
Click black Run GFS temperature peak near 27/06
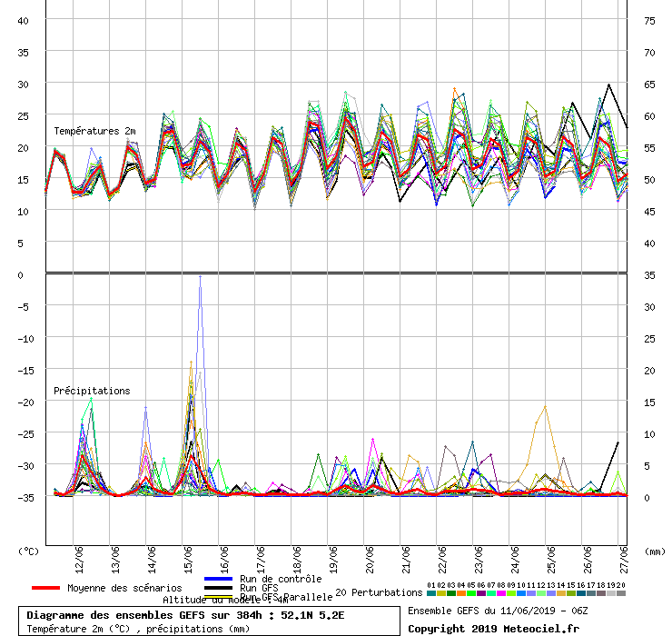(608, 84)
